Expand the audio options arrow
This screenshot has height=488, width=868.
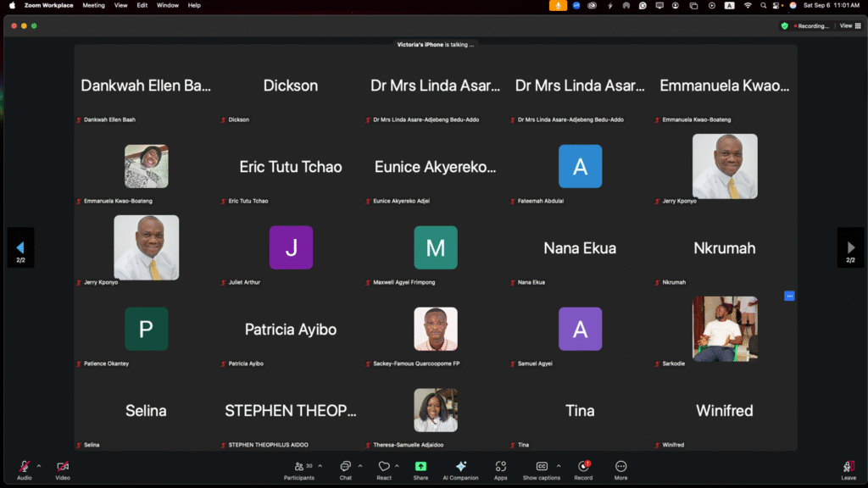[39, 465]
